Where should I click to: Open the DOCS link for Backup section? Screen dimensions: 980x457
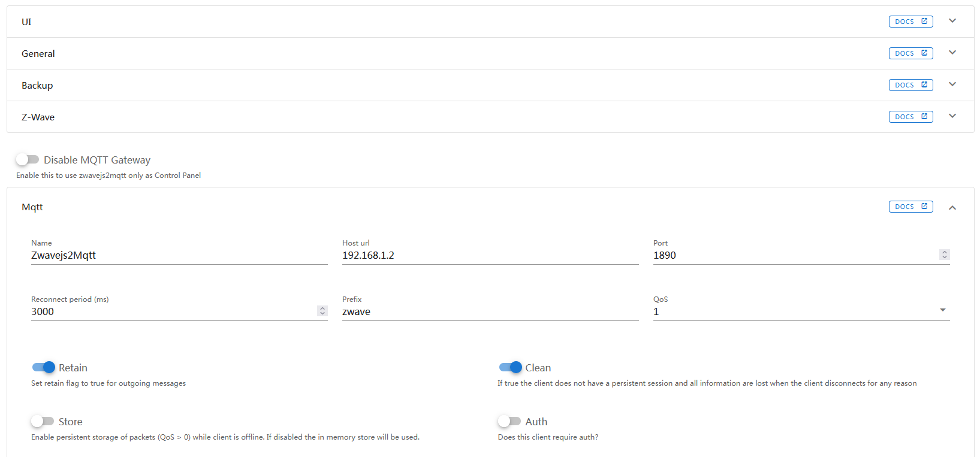(x=910, y=85)
